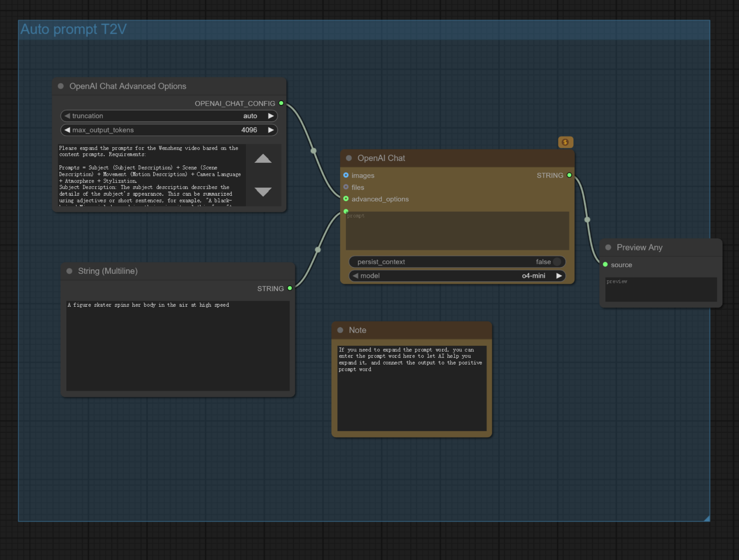Click the OPENAI_CHAT_CONFIG output socket
Image resolution: width=739 pixels, height=560 pixels.
[281, 103]
